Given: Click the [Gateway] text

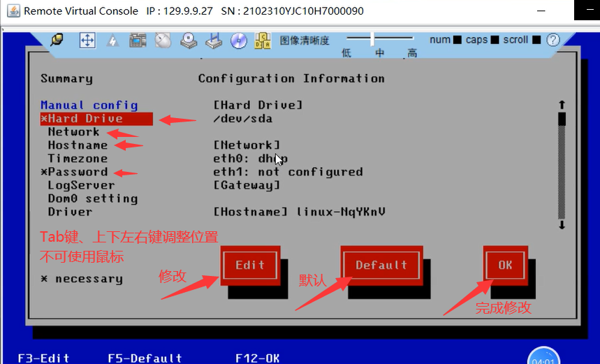Looking at the screenshot, I should click(247, 185).
